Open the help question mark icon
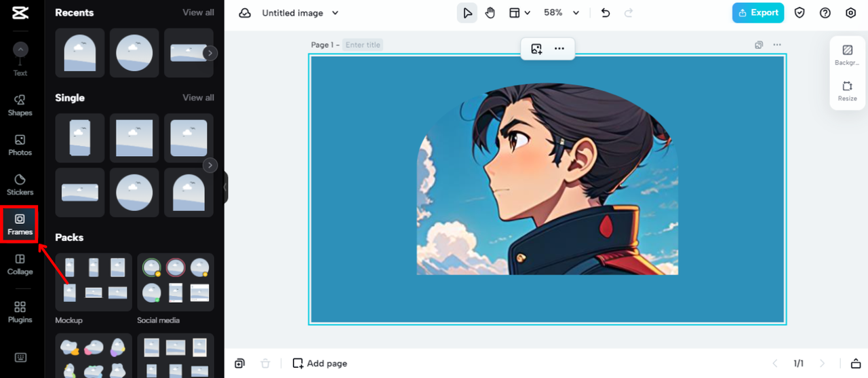 click(x=825, y=13)
